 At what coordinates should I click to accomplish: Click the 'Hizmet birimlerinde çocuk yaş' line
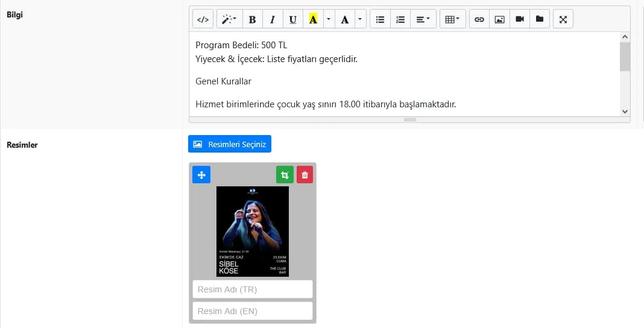point(326,104)
